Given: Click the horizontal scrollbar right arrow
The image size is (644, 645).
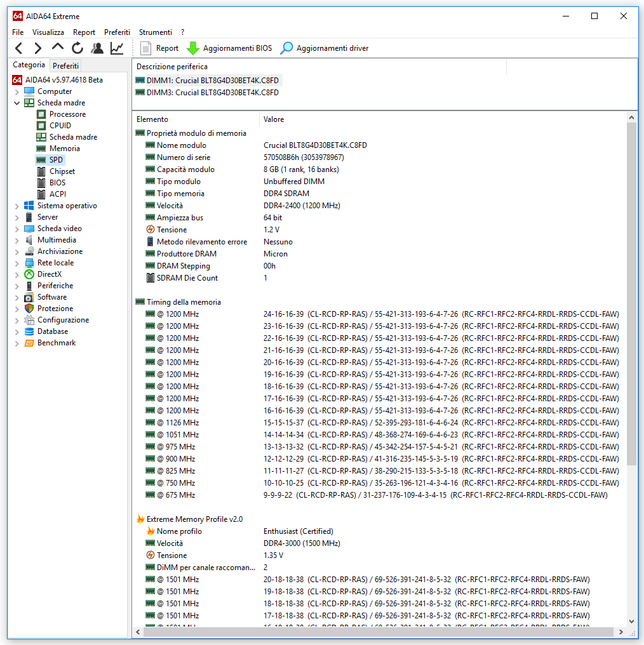Looking at the screenshot, I should pos(621,632).
